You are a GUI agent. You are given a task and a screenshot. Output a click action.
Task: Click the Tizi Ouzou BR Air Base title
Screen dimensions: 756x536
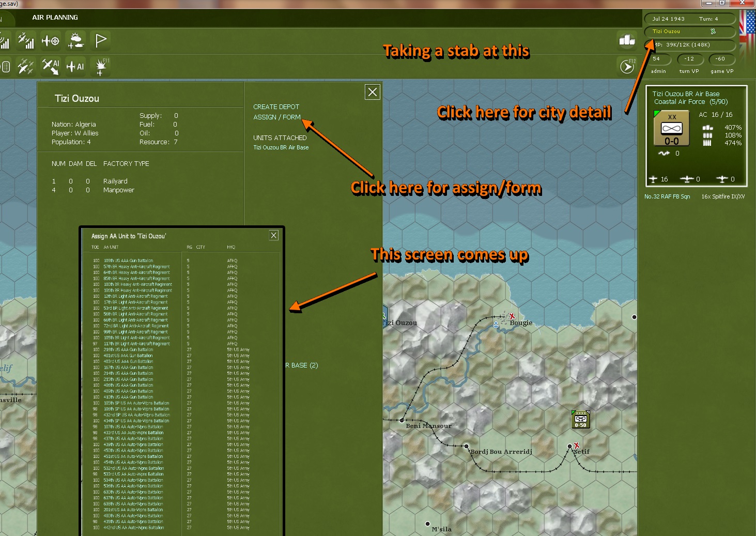tap(686, 94)
